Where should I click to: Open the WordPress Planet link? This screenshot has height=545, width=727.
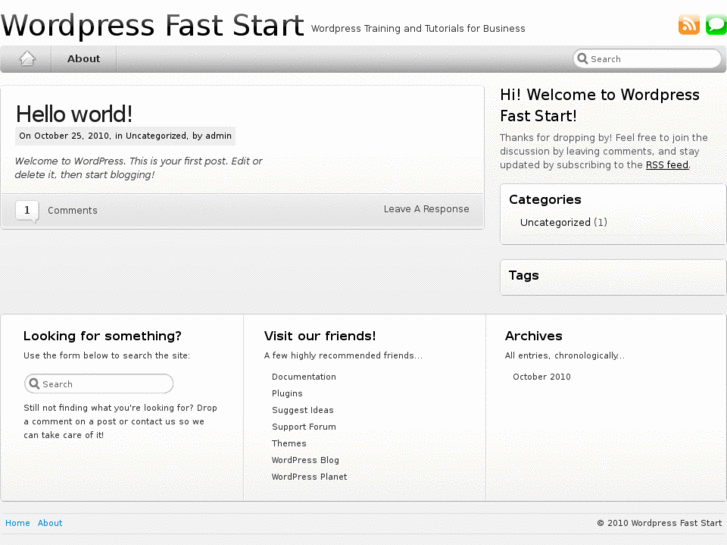[309, 477]
